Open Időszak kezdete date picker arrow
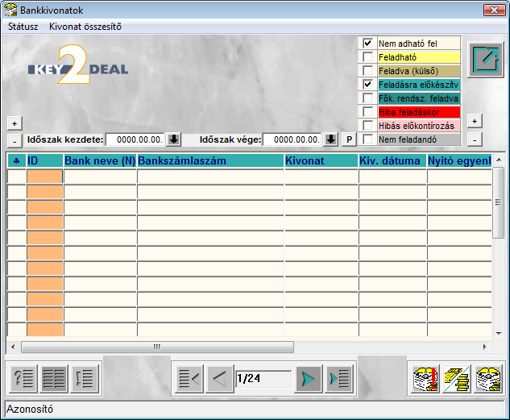510x420 pixels. pyautogui.click(x=174, y=139)
